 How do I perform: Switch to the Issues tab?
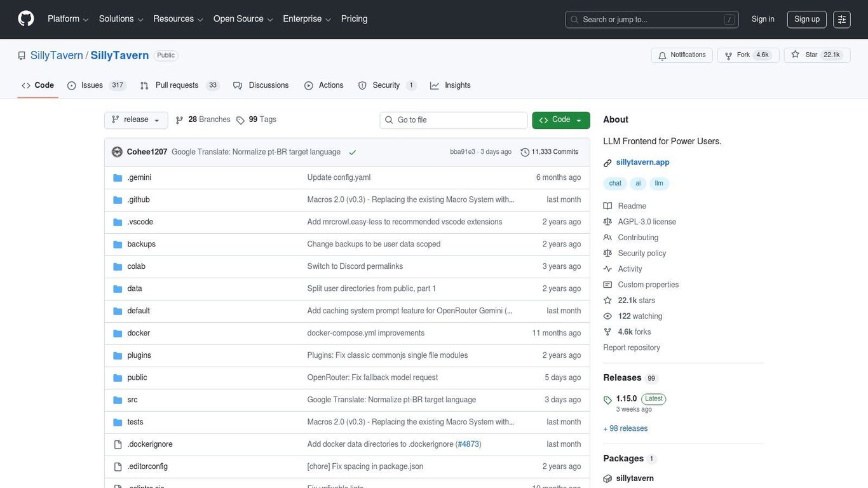97,85
